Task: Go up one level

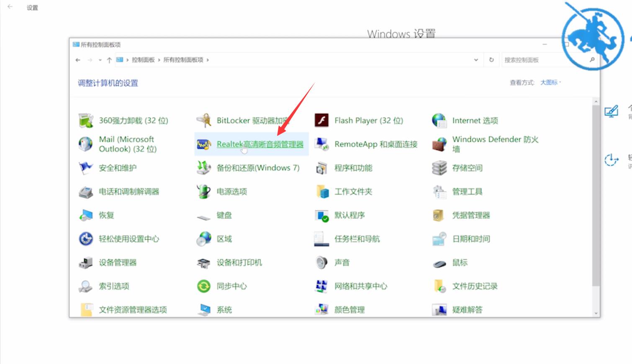Action: click(x=109, y=60)
